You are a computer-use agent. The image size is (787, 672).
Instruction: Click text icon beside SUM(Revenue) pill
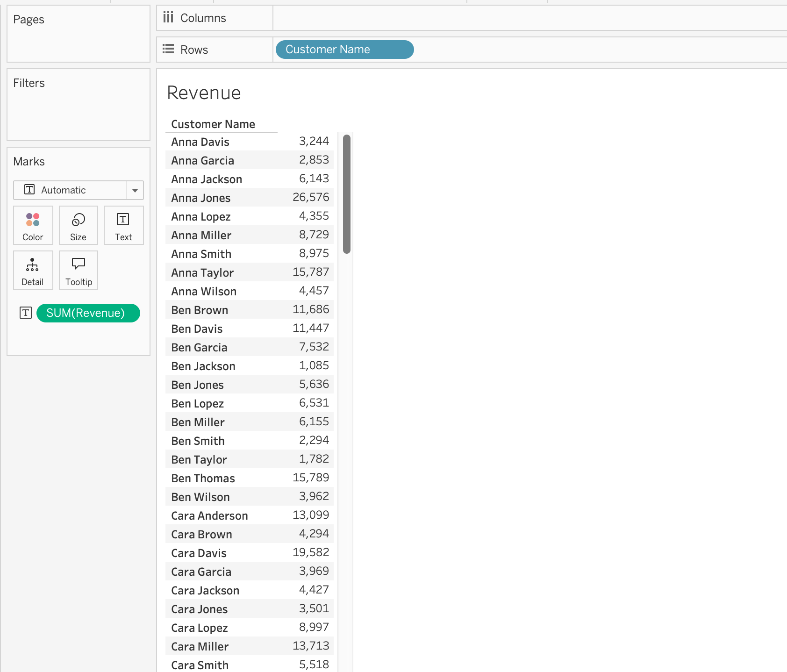[x=26, y=313]
